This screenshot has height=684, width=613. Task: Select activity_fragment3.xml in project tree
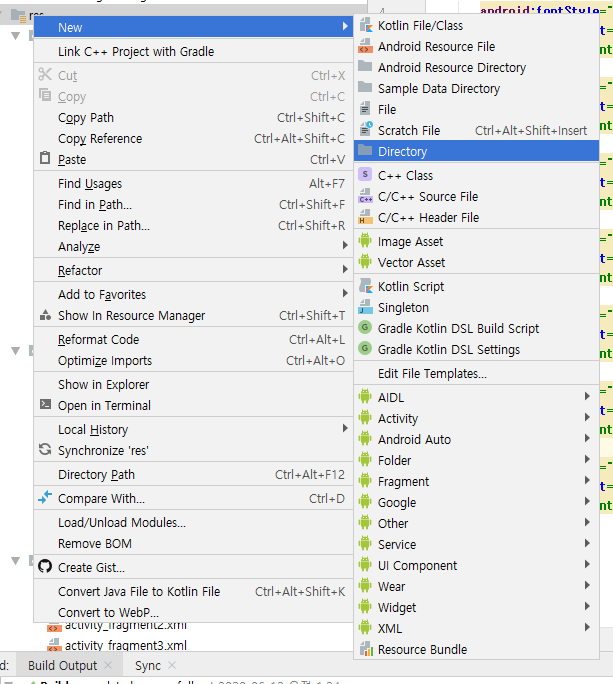tap(126, 645)
